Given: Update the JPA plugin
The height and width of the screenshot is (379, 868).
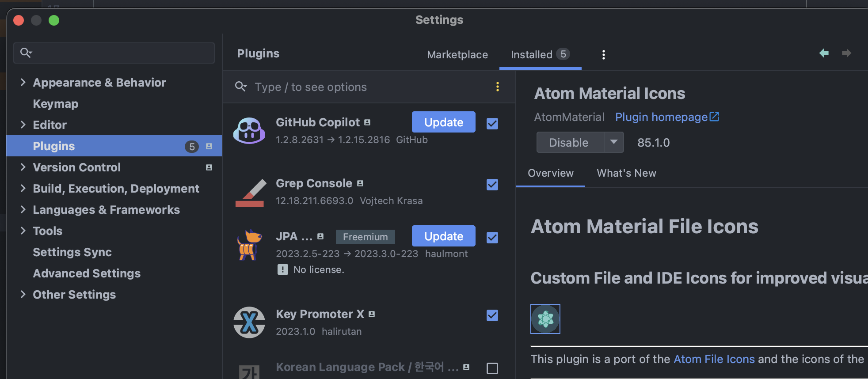Looking at the screenshot, I should (444, 236).
